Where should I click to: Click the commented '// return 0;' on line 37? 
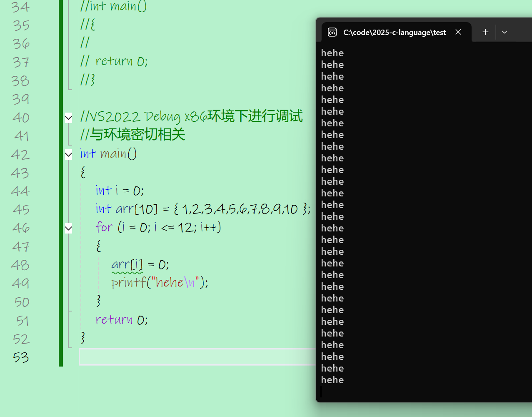(114, 61)
